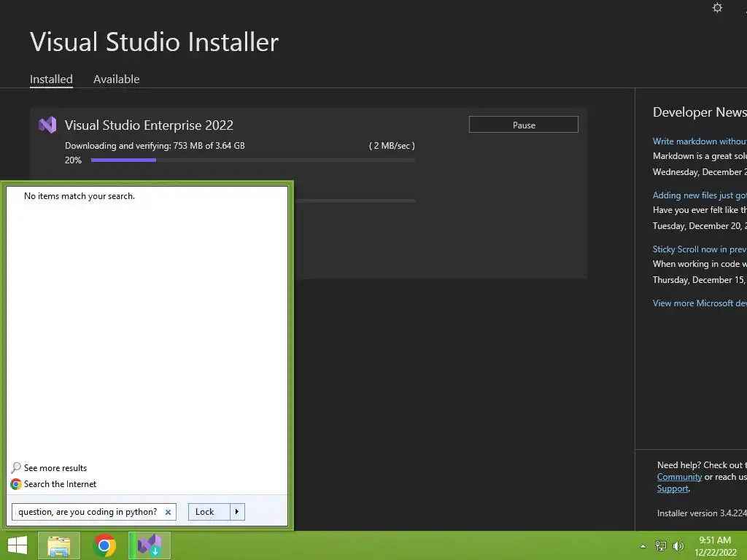The width and height of the screenshot is (747, 560).
Task: Click Search the Internet link
Action: [60, 484]
